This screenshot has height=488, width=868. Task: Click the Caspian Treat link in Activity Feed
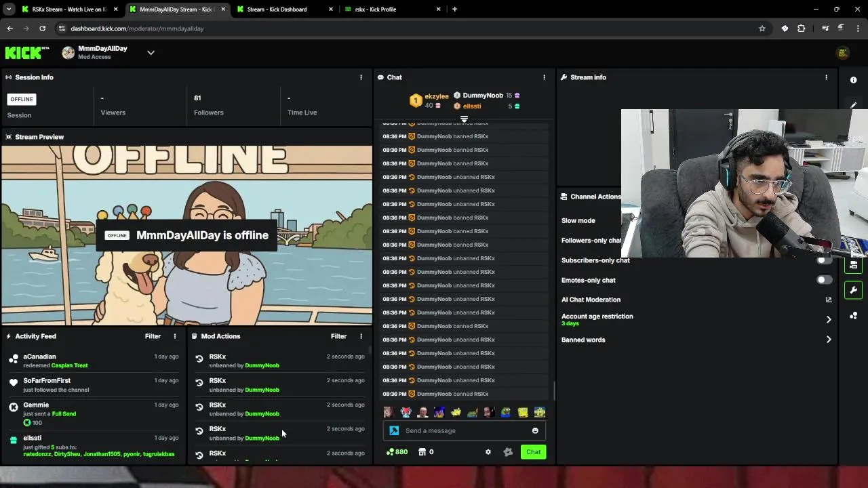[69, 365]
